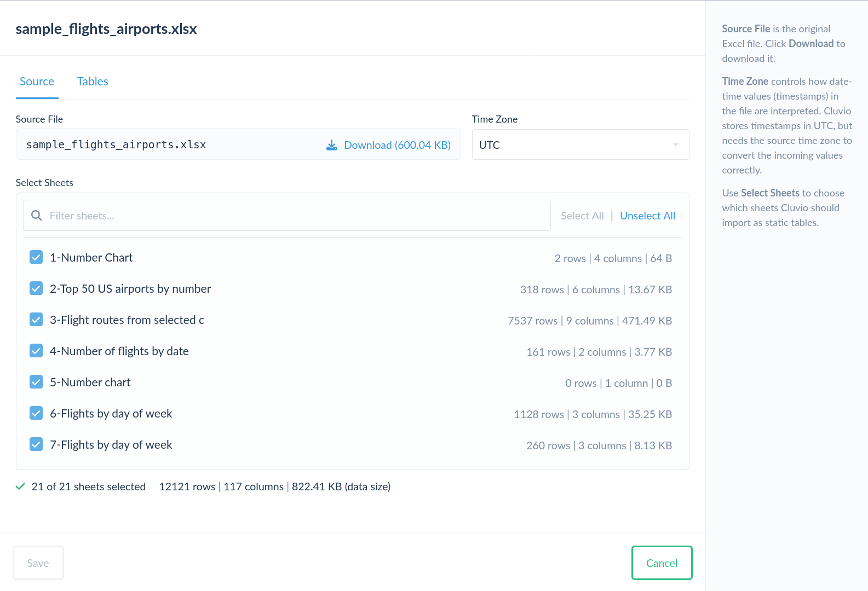This screenshot has height=591, width=868.
Task: Download the source file (600.04 KB)
Action: coord(396,145)
